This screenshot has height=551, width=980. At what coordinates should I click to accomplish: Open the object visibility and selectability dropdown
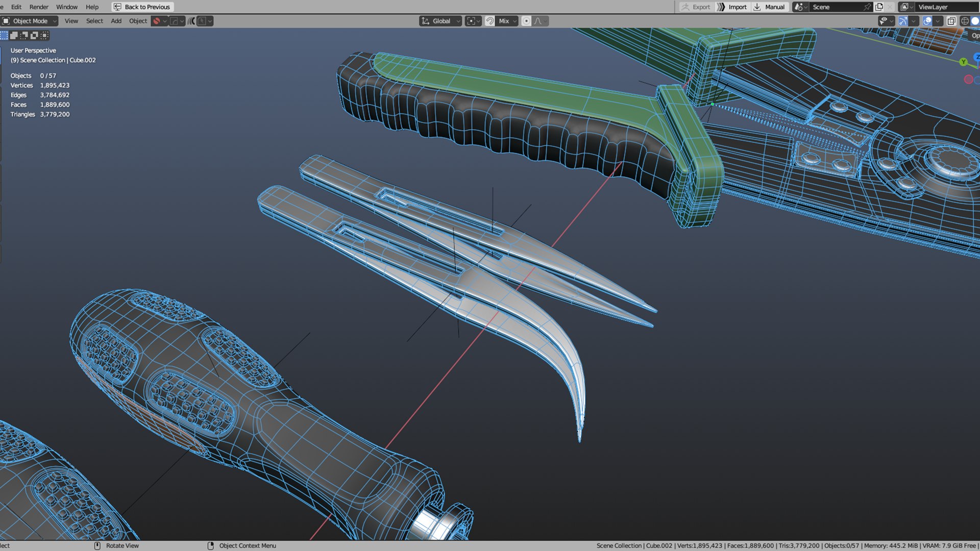pyautogui.click(x=887, y=21)
